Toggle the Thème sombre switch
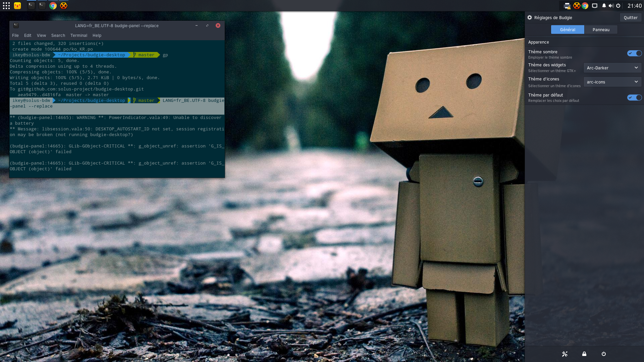The image size is (644, 362). click(634, 53)
